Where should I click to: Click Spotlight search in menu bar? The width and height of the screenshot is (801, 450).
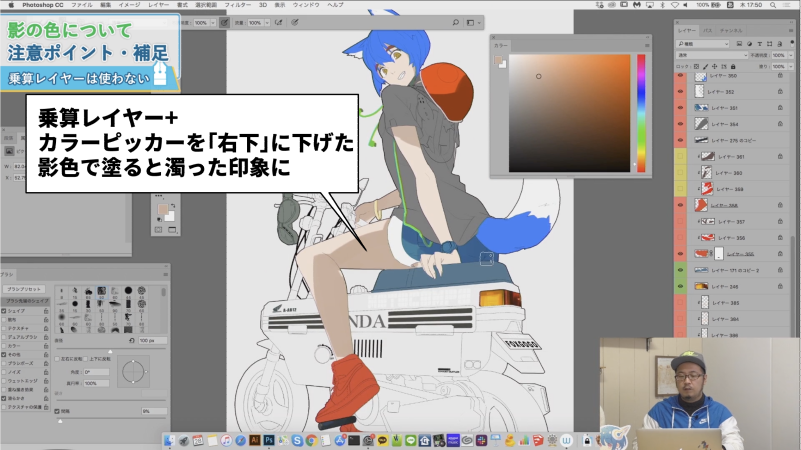773,5
